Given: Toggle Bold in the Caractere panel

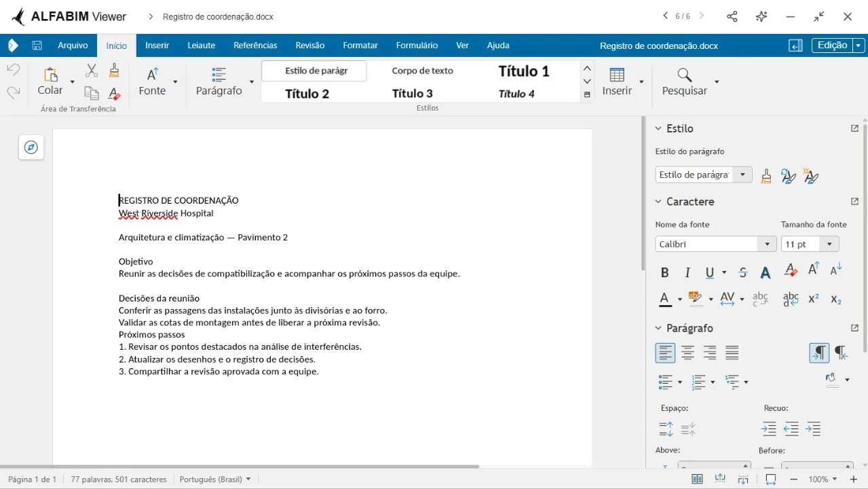Looking at the screenshot, I should [x=664, y=272].
